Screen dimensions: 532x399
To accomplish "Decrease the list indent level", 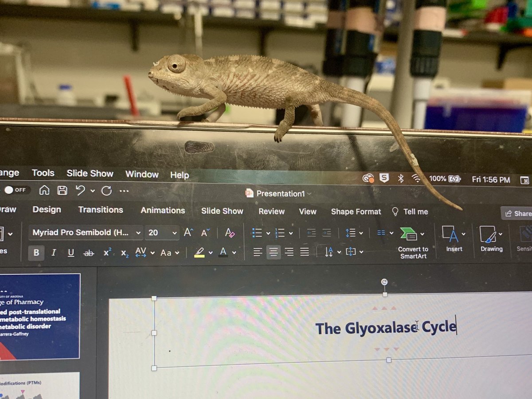I will pyautogui.click(x=312, y=233).
